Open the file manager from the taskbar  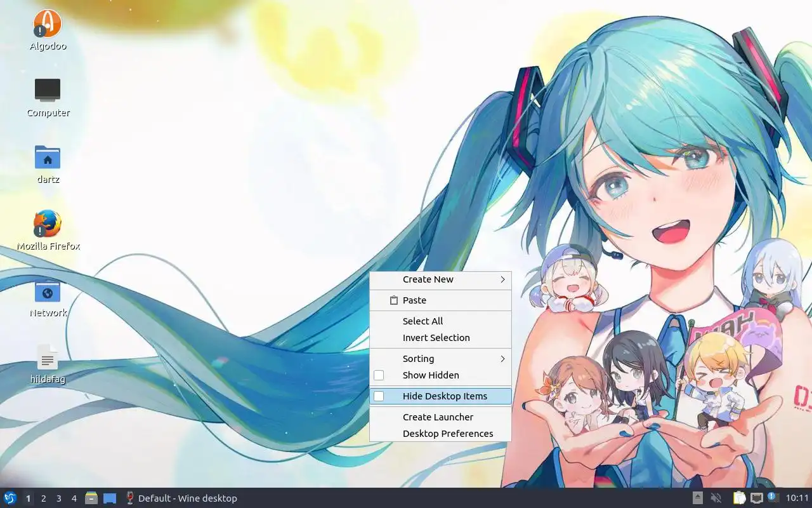[91, 498]
